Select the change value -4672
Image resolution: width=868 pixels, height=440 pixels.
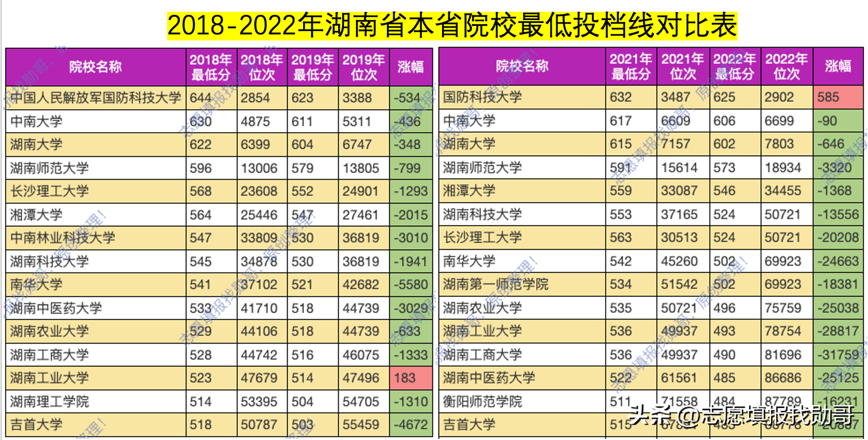[x=411, y=425]
